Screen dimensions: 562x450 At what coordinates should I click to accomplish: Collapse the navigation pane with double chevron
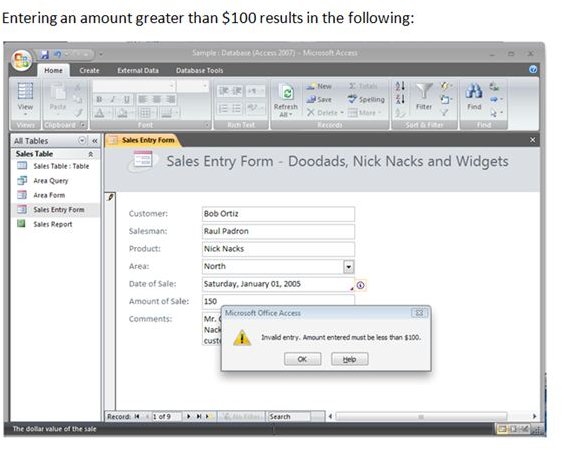[95, 141]
